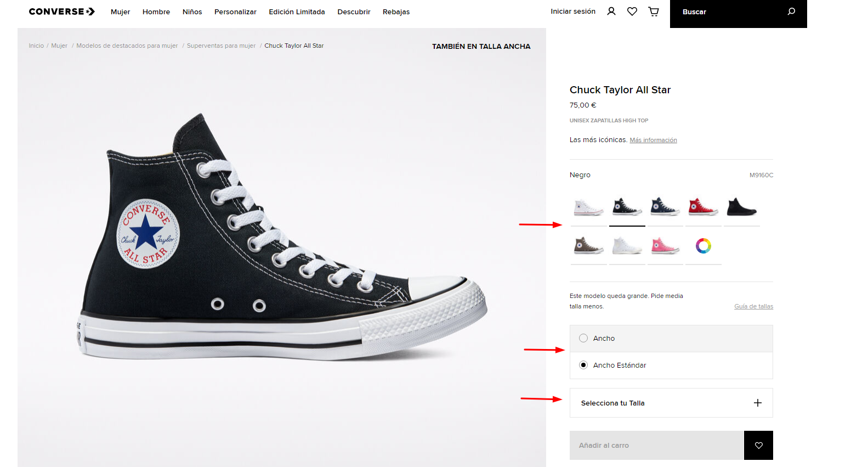Choose the pink shoe swatch
The image size is (868, 467).
[x=665, y=246]
